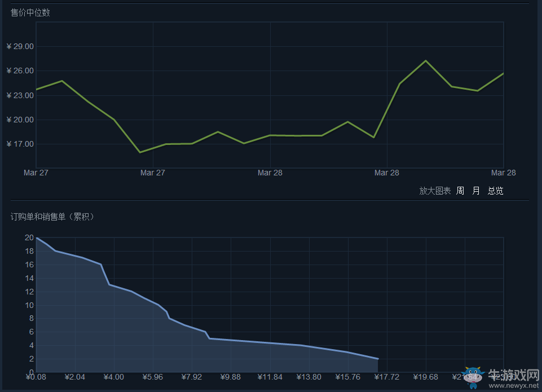The image size is (542, 392).
Task: Click the ¥23.00 price axis label
Action: [x=20, y=95]
